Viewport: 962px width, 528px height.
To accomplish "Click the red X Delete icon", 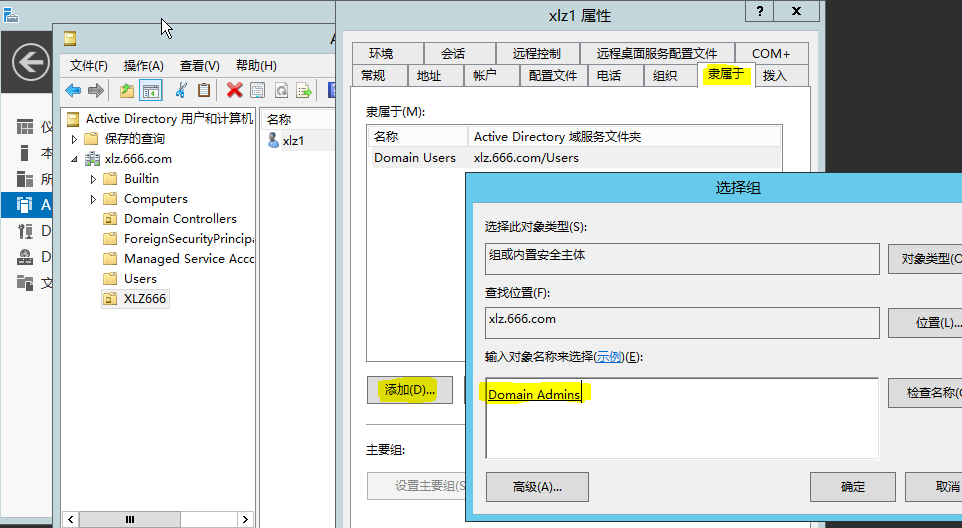I will click(234, 91).
